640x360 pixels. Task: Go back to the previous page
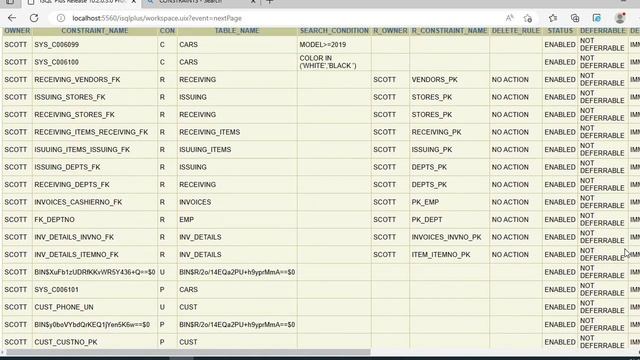[x=12, y=18]
